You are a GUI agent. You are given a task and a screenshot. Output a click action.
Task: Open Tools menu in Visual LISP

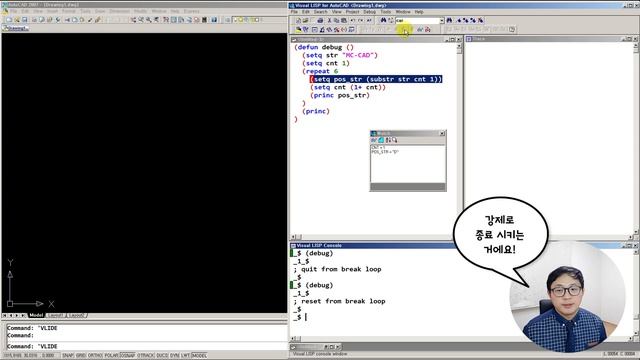pos(386,12)
